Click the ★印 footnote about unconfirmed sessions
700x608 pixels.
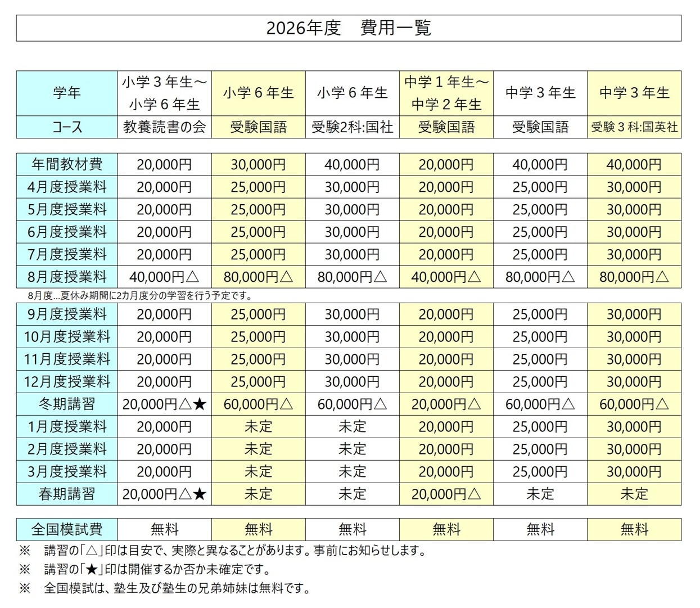[x=157, y=570]
